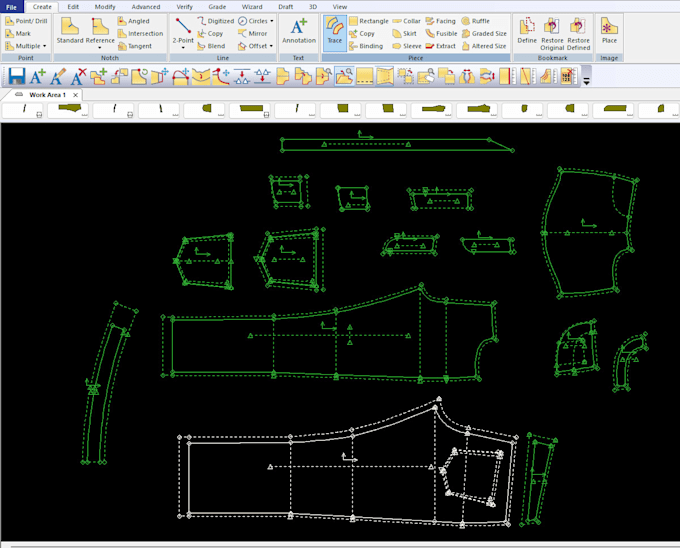Open the Circles dropdown arrow
The image size is (680, 548).
272,21
